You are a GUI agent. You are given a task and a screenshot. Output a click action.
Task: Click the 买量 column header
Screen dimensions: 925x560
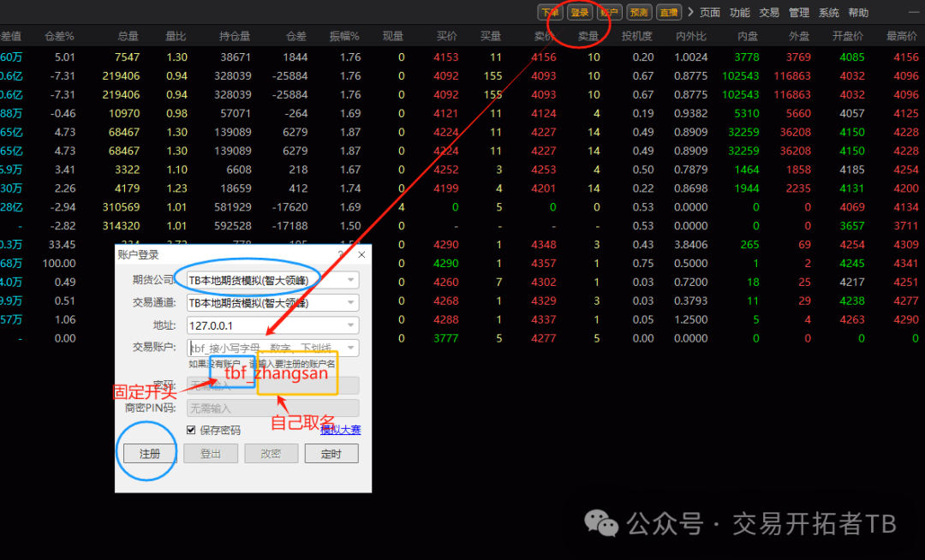click(491, 36)
